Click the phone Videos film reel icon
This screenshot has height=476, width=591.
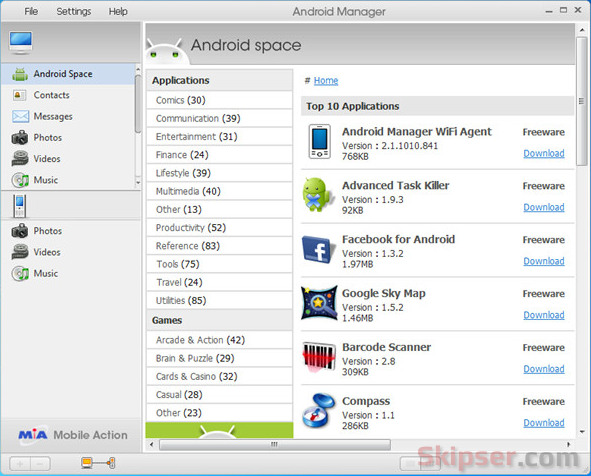point(20,252)
